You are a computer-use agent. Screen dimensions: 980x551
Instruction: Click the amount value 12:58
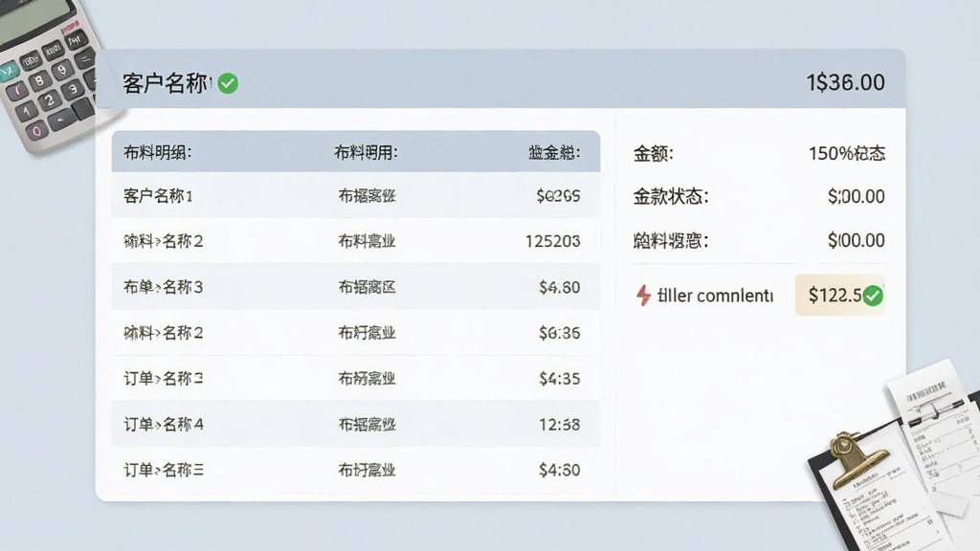click(x=559, y=425)
